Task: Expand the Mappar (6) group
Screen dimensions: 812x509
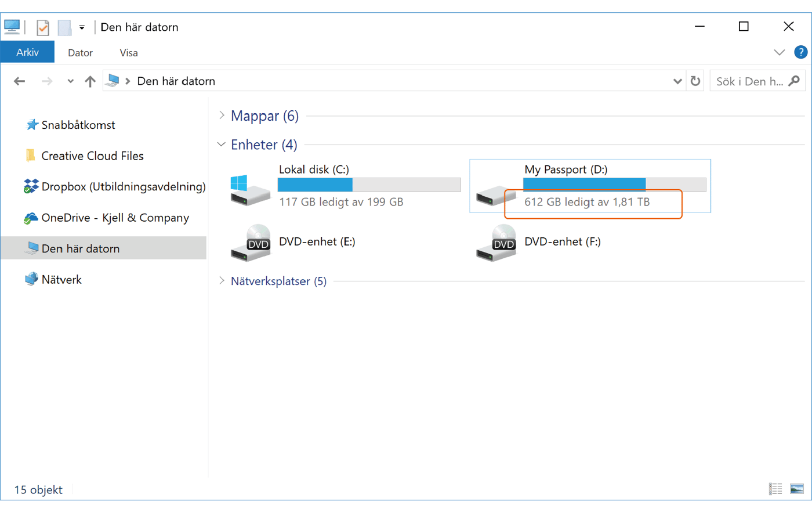Action: [222, 115]
